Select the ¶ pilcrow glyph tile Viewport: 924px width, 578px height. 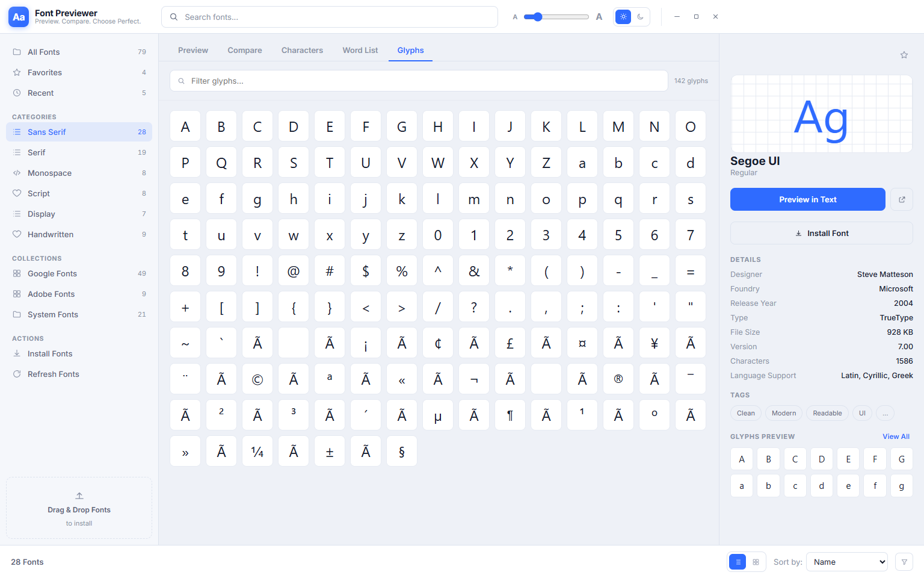click(510, 415)
